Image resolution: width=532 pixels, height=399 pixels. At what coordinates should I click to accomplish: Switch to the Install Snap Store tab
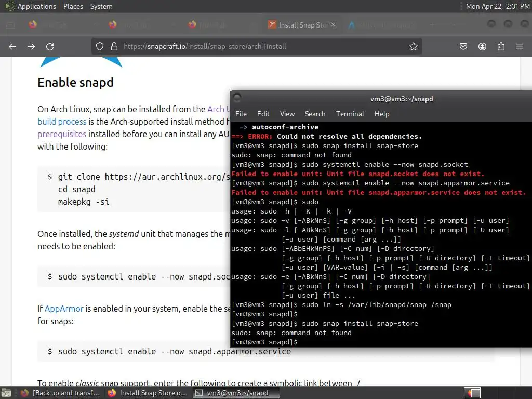(302, 25)
